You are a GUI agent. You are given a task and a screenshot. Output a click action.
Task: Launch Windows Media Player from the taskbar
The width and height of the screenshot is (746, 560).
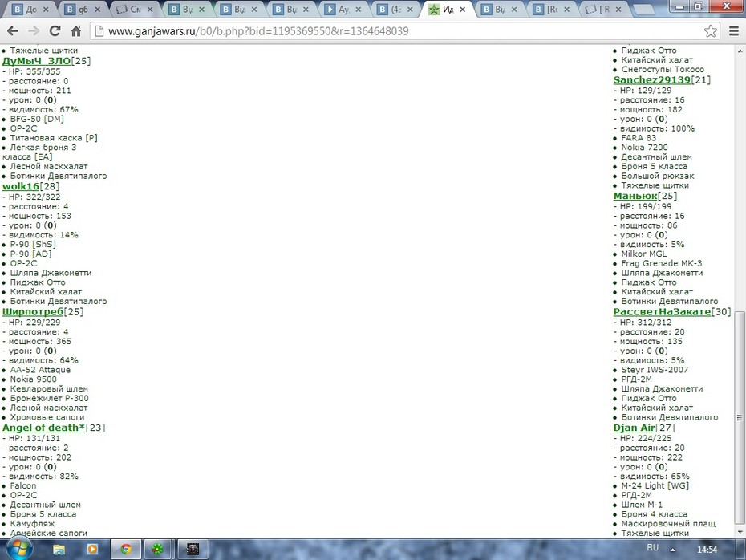(92, 550)
